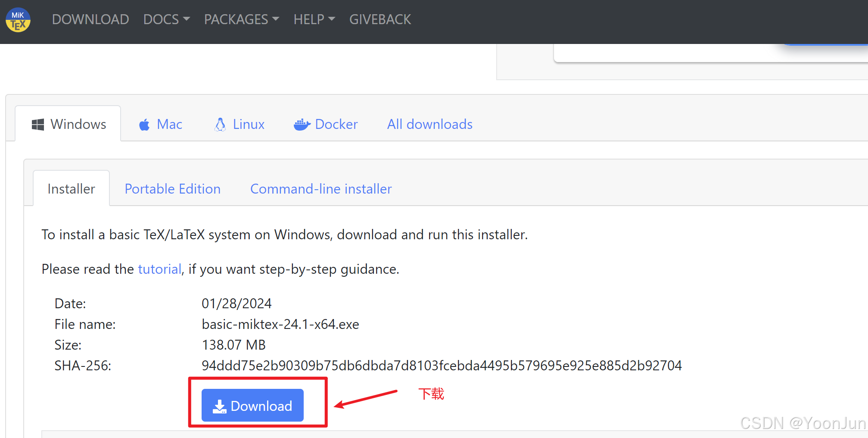Expand the DOCS dropdown menu
This screenshot has width=868, height=438.
click(166, 19)
